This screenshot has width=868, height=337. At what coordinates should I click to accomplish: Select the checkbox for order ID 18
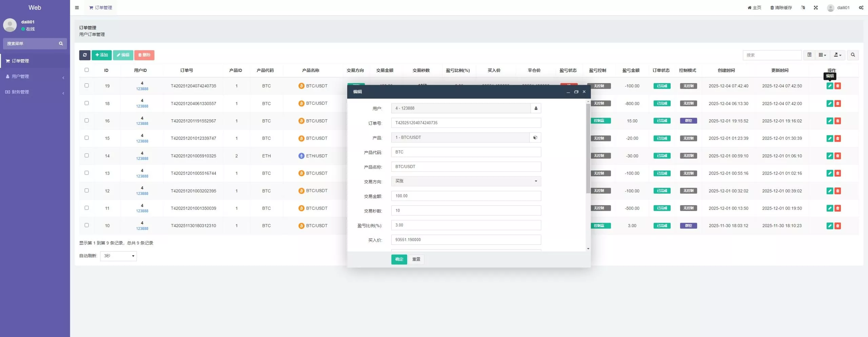86,103
